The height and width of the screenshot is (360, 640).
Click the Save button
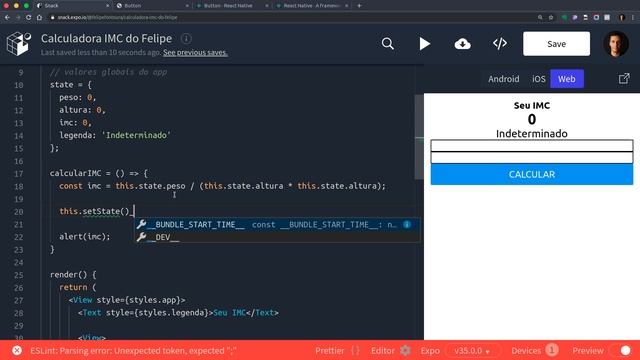coord(556,44)
